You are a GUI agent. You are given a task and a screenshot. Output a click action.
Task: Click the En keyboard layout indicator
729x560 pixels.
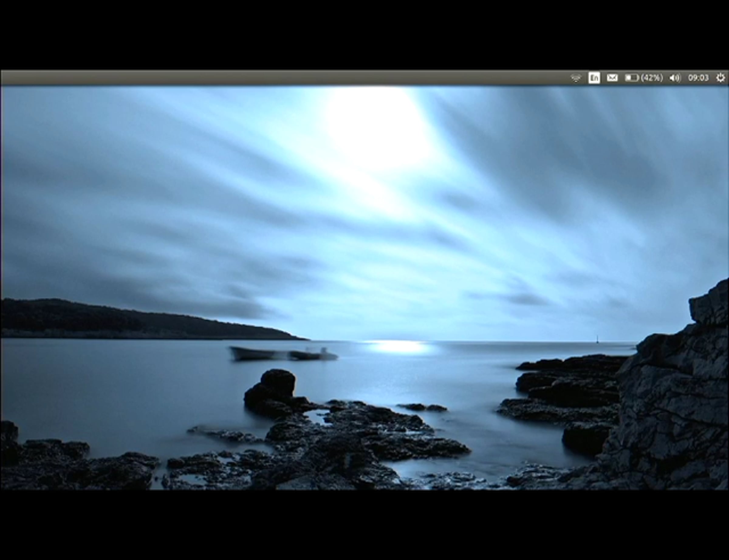[x=594, y=78]
